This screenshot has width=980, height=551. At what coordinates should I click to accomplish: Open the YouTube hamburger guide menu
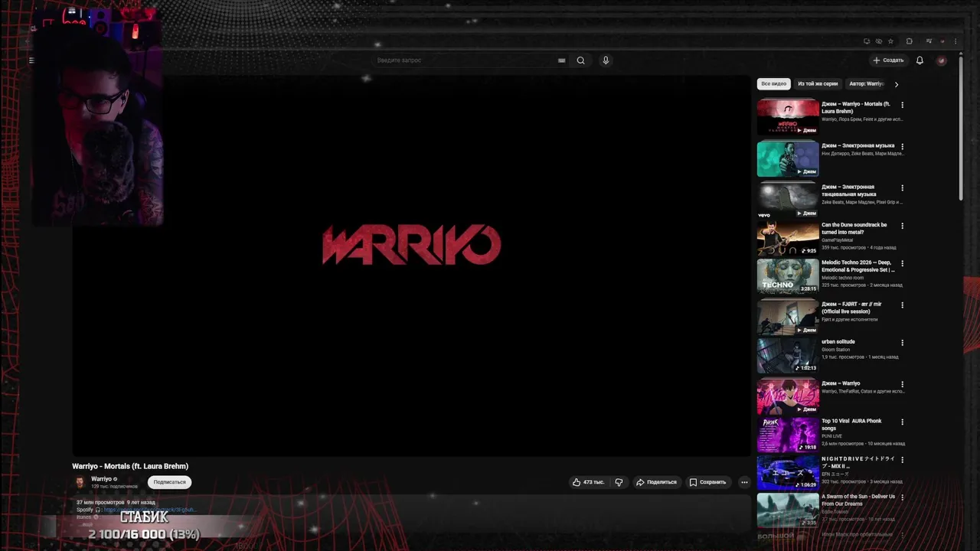(x=31, y=60)
